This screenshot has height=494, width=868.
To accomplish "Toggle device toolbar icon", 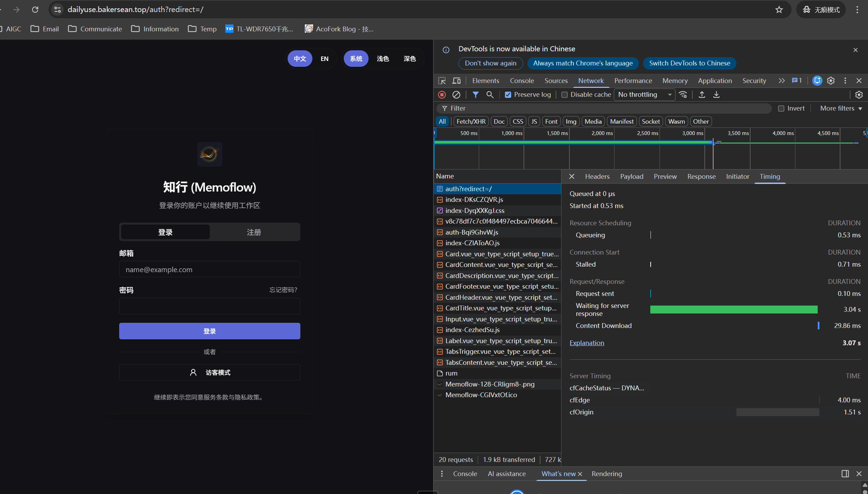I will (x=456, y=81).
